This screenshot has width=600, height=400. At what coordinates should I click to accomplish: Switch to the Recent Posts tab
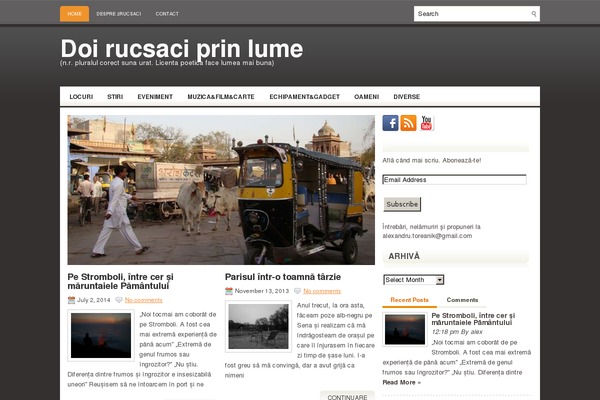[x=409, y=300]
